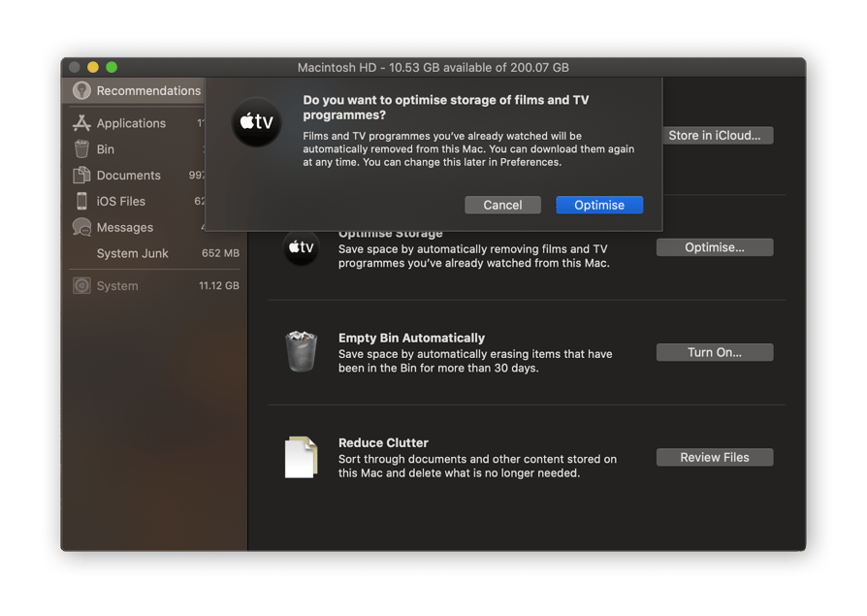Click the System icon in sidebar
Image resolution: width=867 pixels, height=616 pixels.
coord(80,285)
